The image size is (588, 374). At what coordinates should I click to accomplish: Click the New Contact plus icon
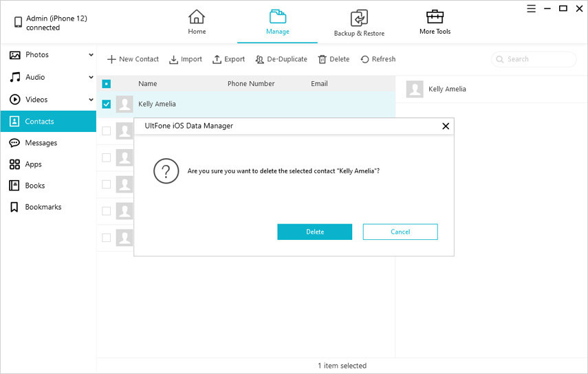point(111,60)
